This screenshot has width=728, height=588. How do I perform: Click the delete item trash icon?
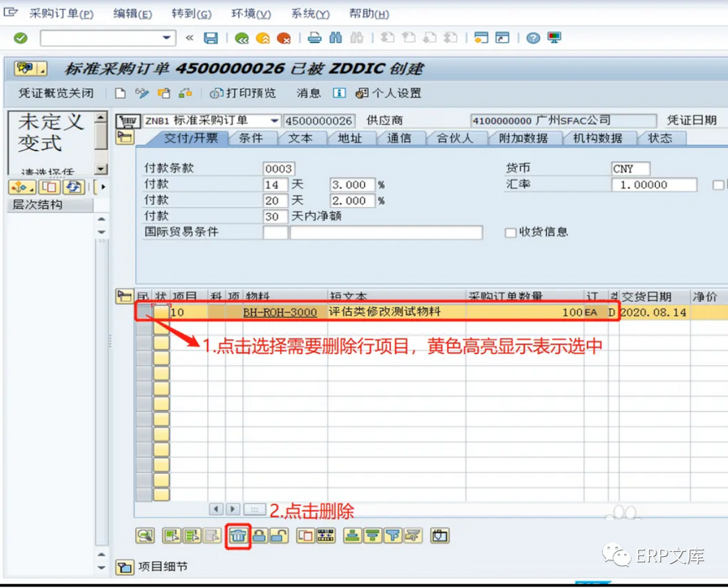point(238,535)
